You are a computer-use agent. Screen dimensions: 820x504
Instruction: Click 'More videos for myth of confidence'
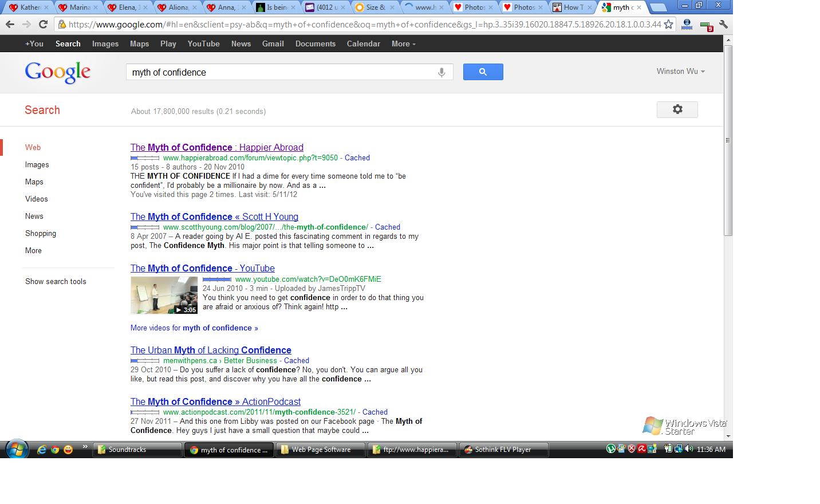coord(194,328)
